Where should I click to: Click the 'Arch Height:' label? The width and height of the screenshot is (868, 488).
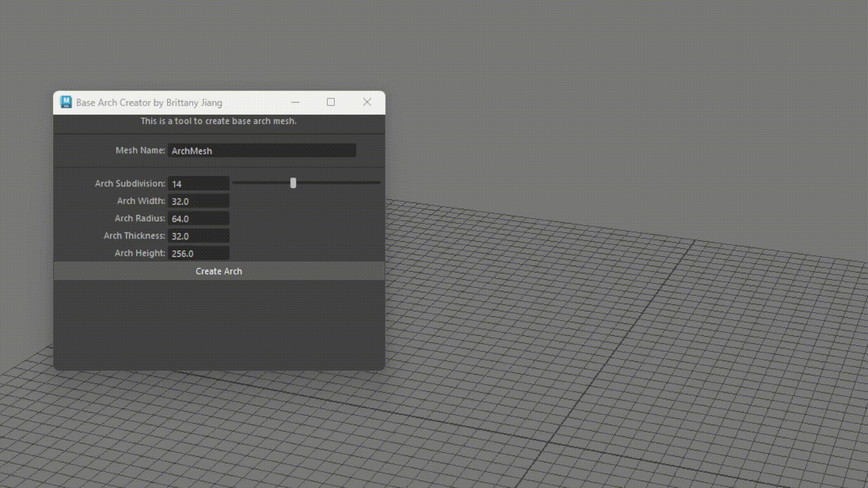coord(140,253)
